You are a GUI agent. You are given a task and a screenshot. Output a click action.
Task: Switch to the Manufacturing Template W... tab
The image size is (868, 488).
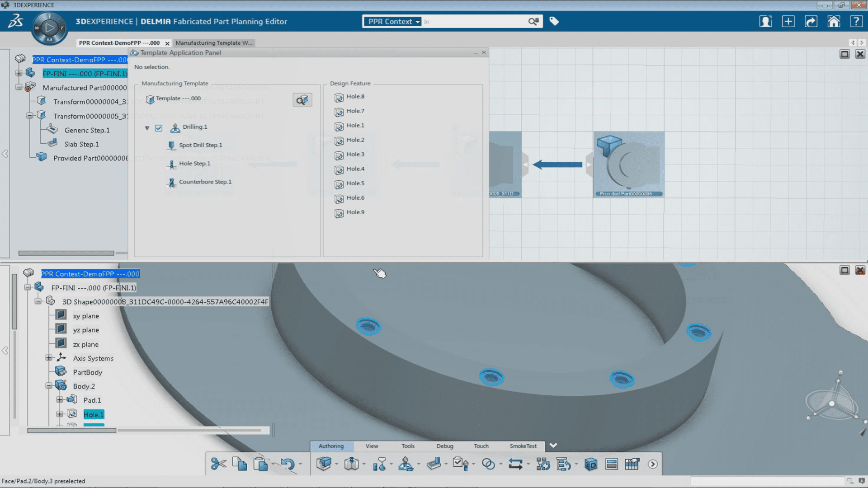coord(214,43)
